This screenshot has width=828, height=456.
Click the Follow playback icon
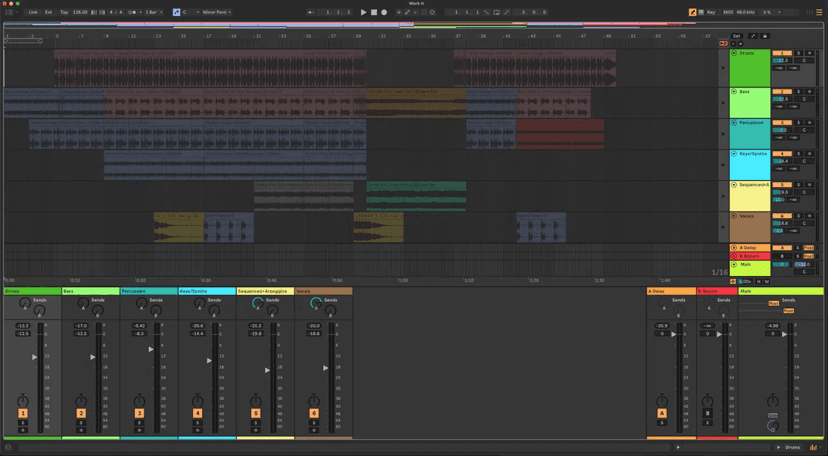310,12
